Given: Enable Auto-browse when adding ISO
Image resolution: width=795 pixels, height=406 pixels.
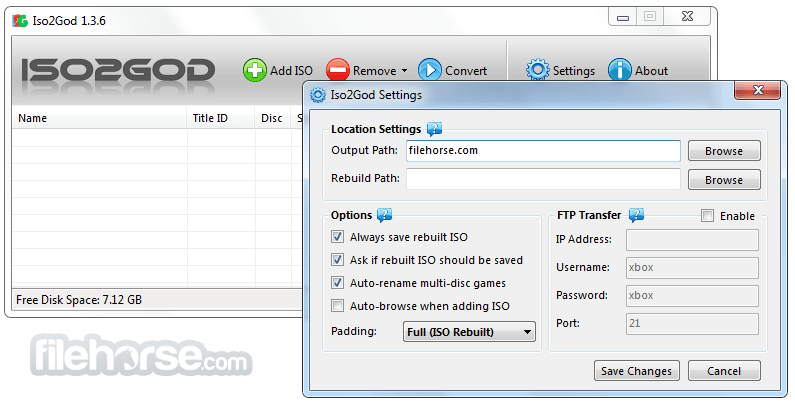Looking at the screenshot, I should [337, 306].
